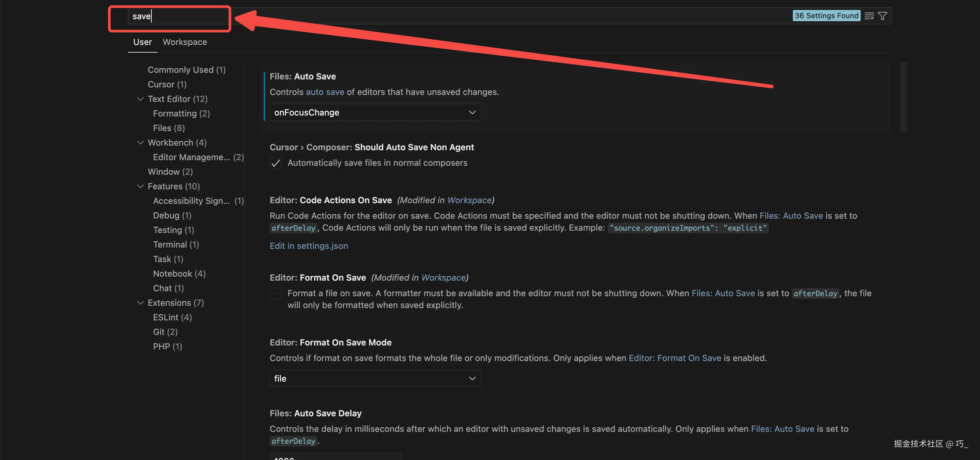980x460 pixels.
Task: Click the Edit in settings.json link
Action: point(308,246)
